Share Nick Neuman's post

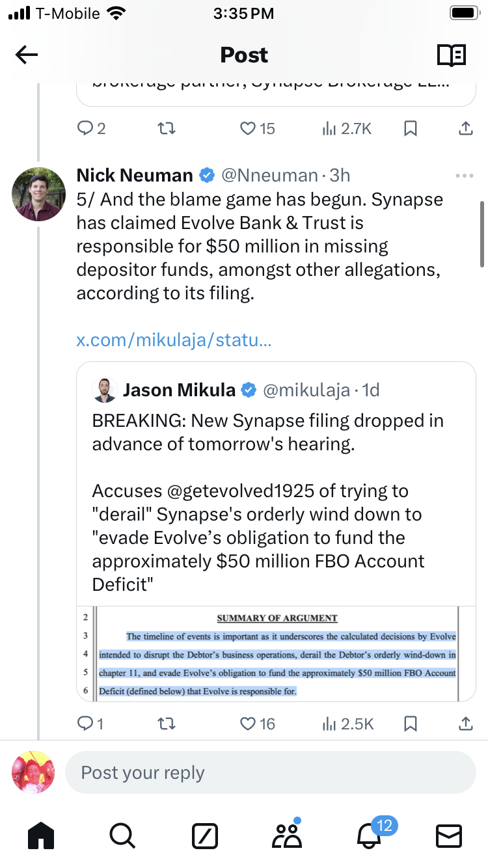click(x=465, y=723)
